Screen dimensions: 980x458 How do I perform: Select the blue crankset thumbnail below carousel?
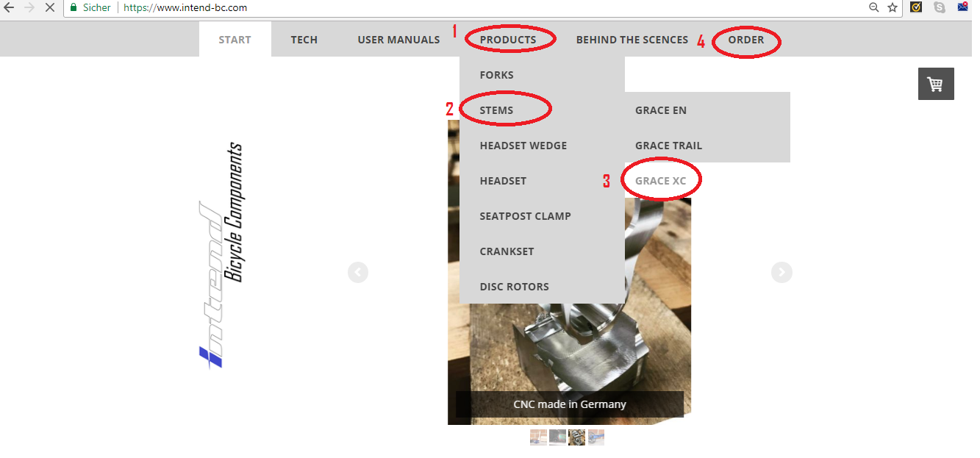click(595, 437)
